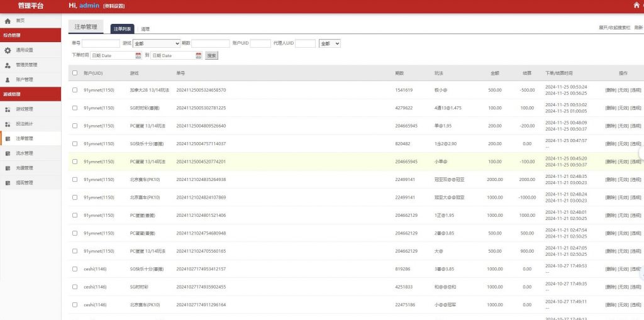Click the 投注统计 sidebar icon

point(8,124)
